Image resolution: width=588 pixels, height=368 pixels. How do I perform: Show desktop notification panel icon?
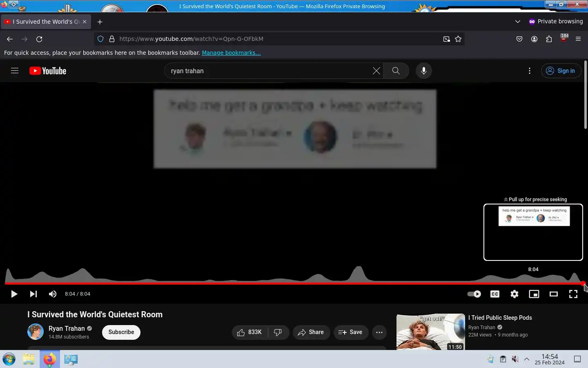pos(577,359)
